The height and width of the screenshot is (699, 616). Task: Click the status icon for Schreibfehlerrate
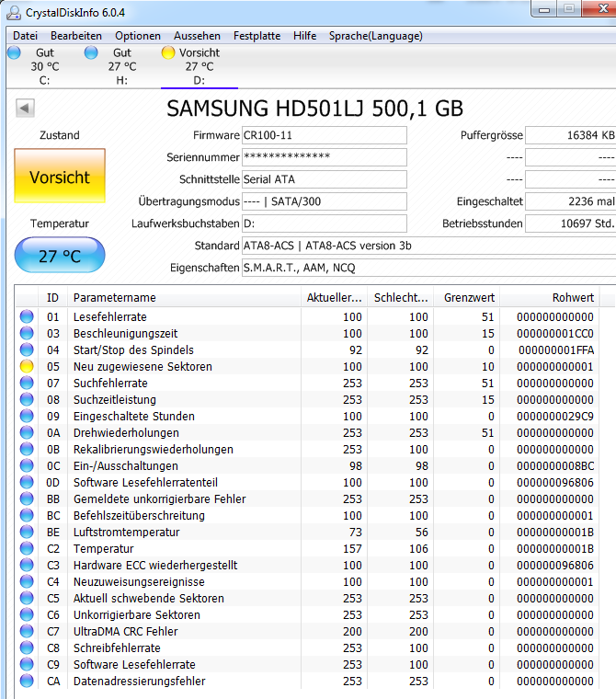[x=27, y=647]
